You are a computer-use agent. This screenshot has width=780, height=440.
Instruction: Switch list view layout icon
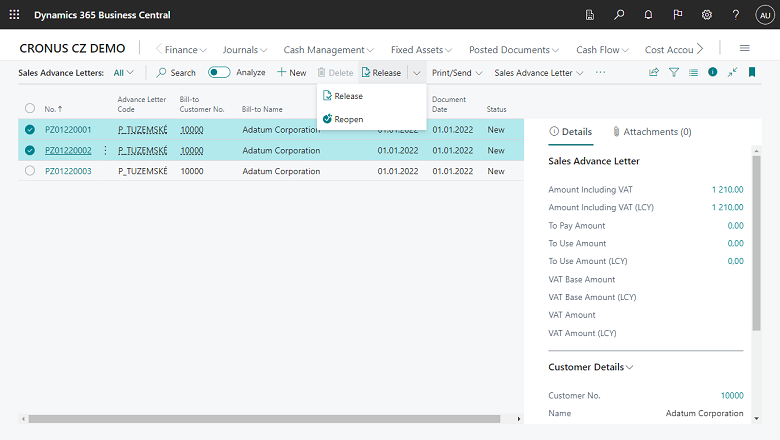click(693, 73)
